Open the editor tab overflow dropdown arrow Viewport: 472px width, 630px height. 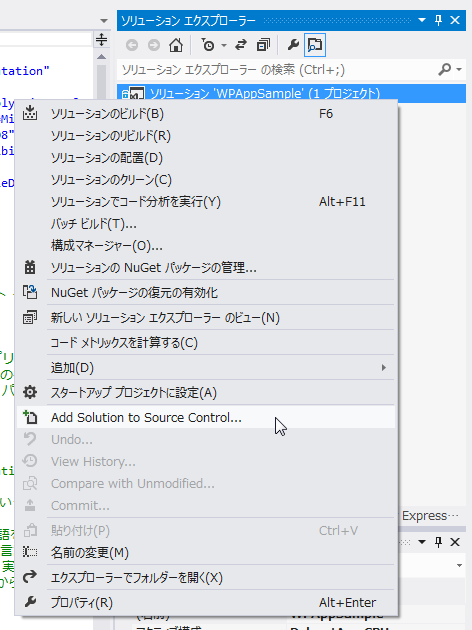click(104, 20)
